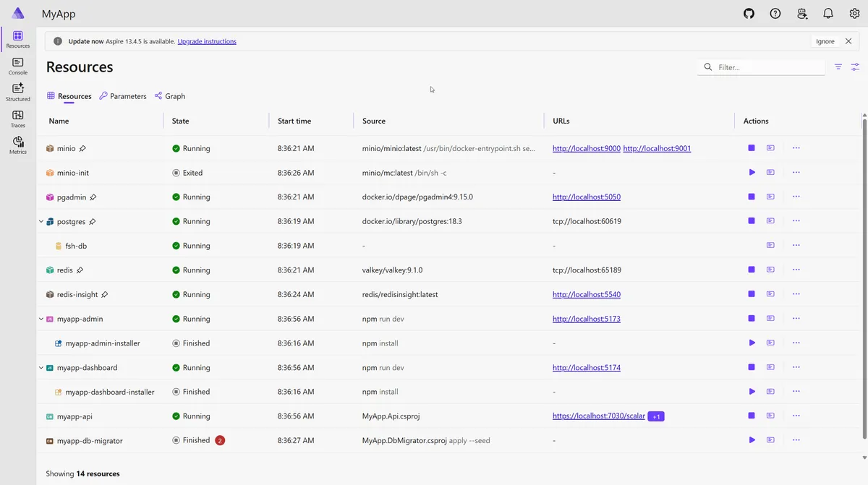This screenshot has height=485, width=868.
Task: Sort by the Start time column header
Action: click(x=294, y=121)
